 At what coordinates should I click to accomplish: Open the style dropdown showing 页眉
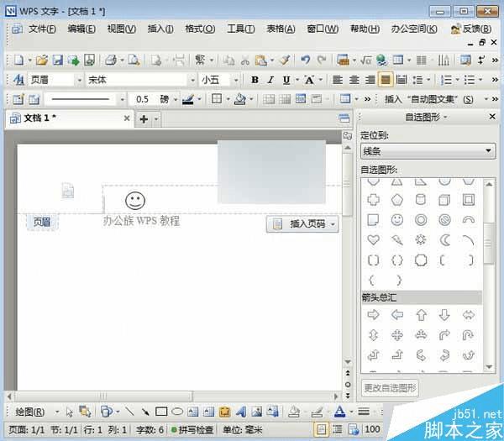pos(79,80)
